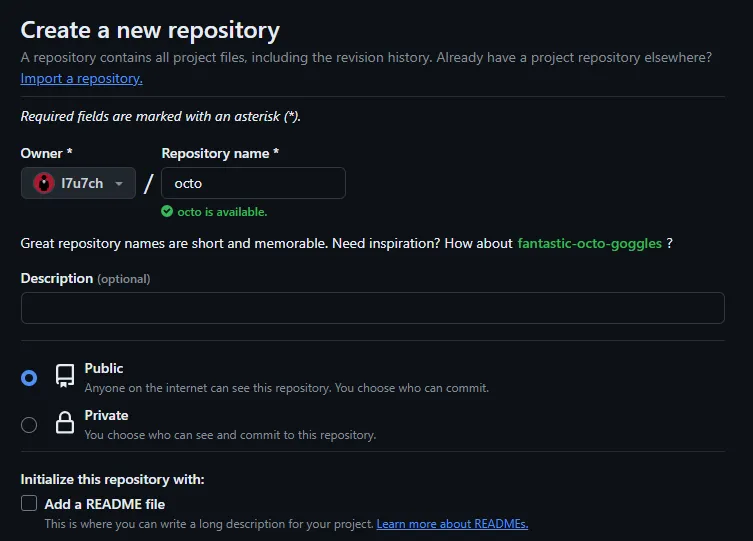Click the Owner field label
The height and width of the screenshot is (541, 753).
(x=46, y=153)
